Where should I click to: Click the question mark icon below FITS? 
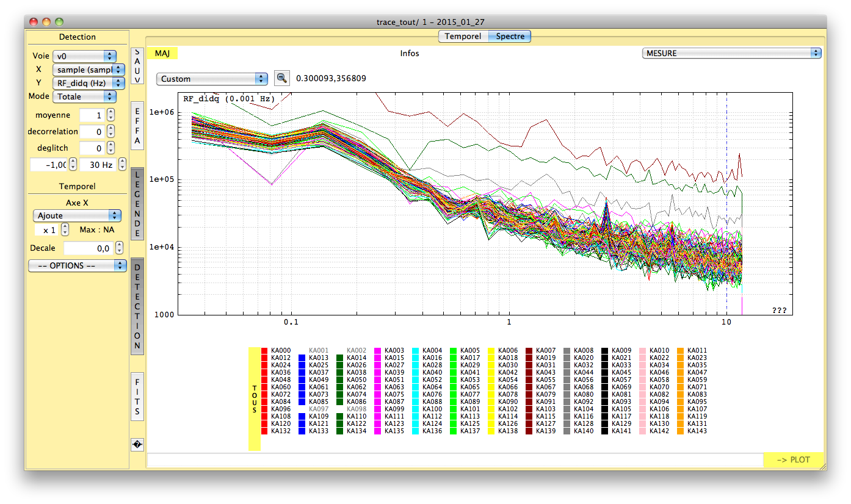tap(137, 445)
